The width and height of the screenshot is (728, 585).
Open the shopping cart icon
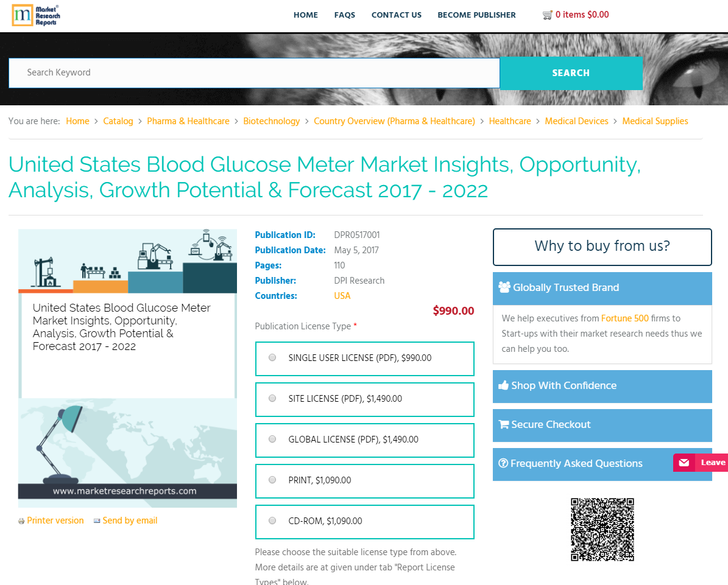(548, 15)
